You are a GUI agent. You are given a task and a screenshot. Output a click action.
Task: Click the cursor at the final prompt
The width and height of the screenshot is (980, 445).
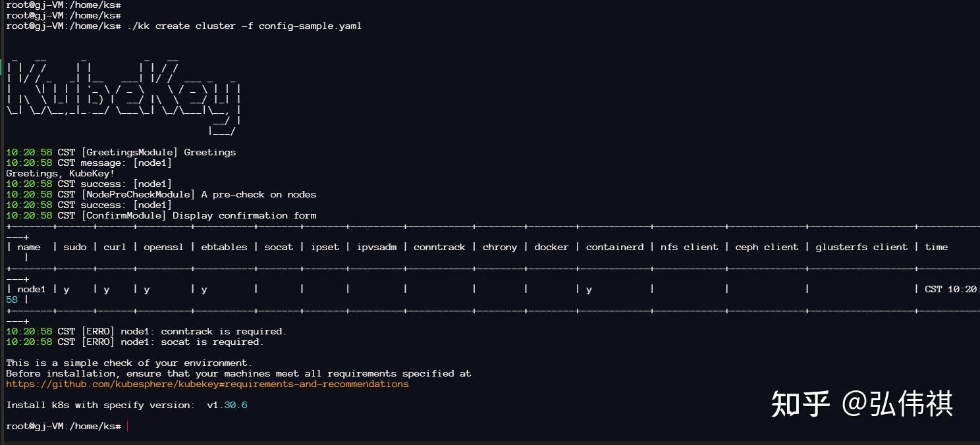[x=127, y=427]
